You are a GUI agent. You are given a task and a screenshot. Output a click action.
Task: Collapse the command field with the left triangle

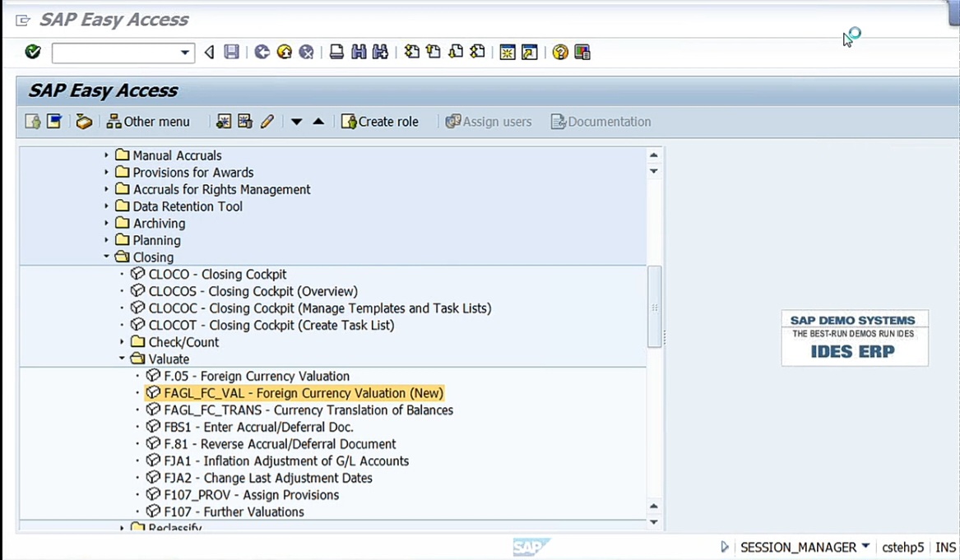[x=210, y=52]
